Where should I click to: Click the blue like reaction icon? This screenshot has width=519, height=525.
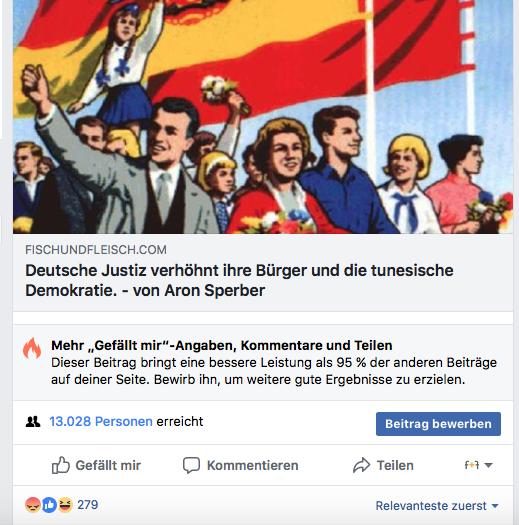[x=49, y=505]
